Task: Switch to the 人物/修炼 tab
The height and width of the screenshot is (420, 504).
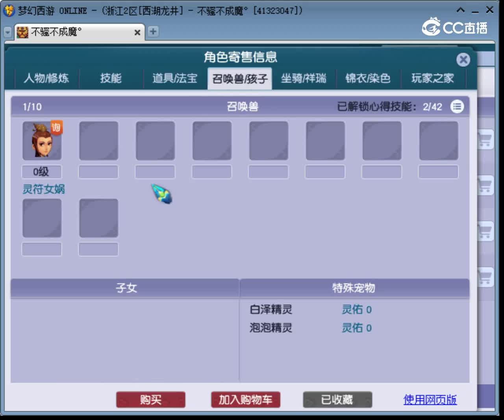Action: click(46, 78)
